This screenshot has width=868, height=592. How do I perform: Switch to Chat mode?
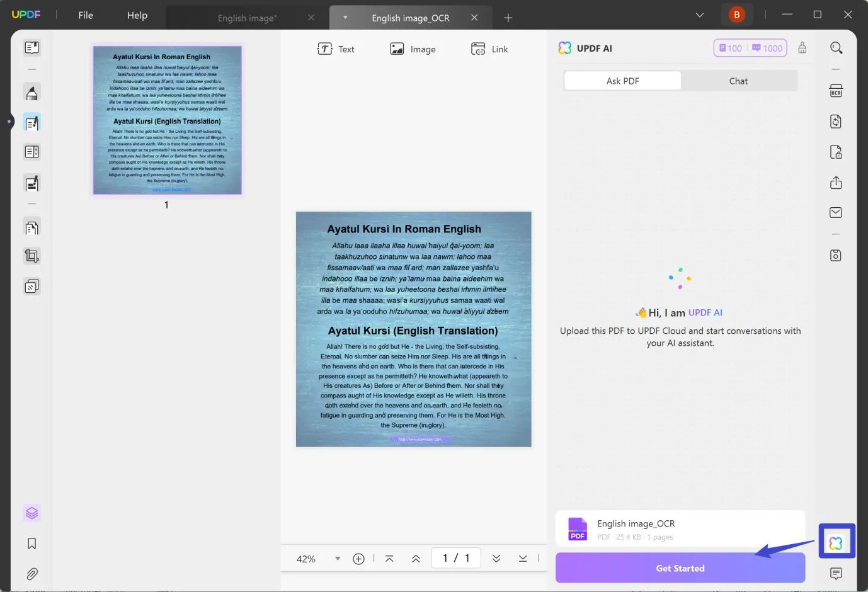738,81
